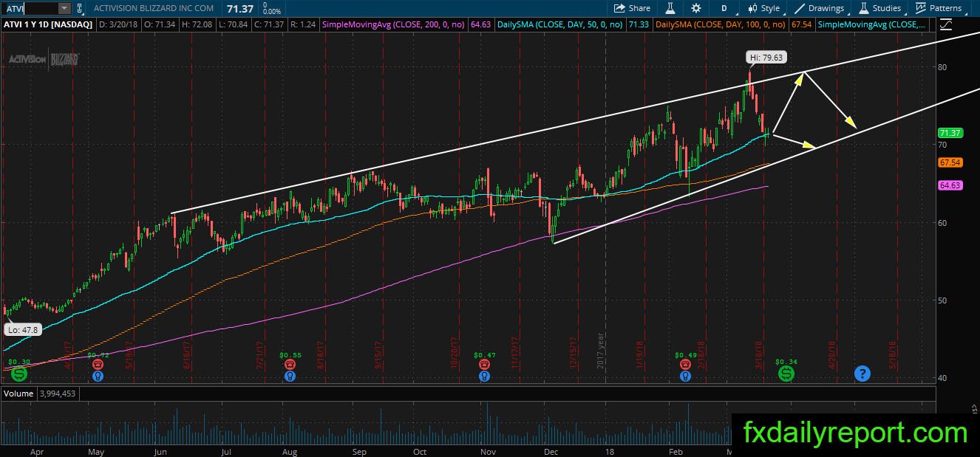980x457 pixels.
Task: Open the D aggregation period selector
Action: click(x=724, y=8)
